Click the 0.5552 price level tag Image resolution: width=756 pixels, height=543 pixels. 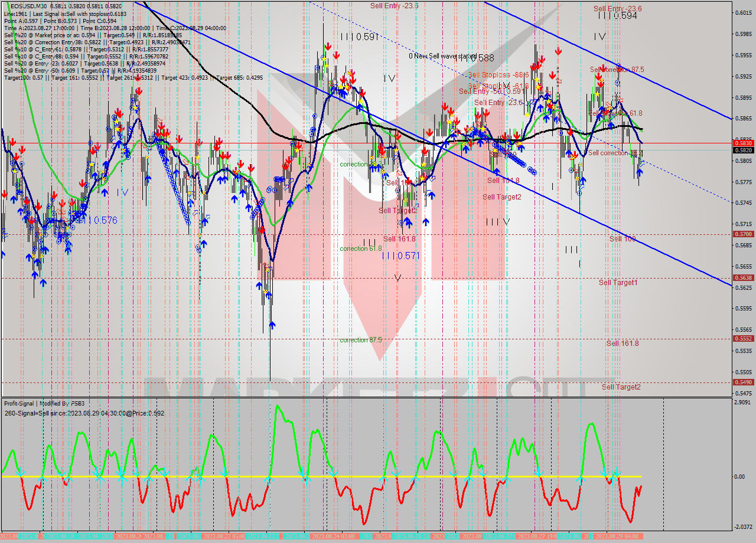tap(743, 338)
